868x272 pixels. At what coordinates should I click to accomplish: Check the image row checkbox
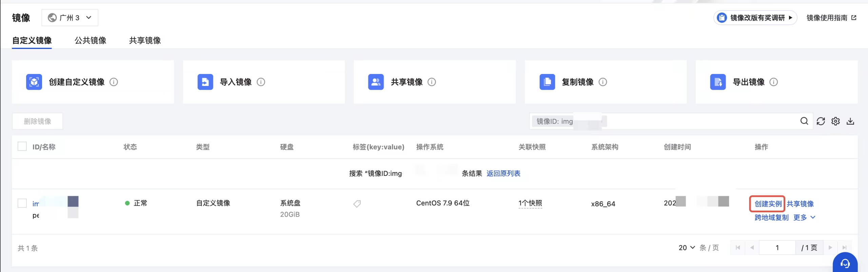tap(22, 203)
